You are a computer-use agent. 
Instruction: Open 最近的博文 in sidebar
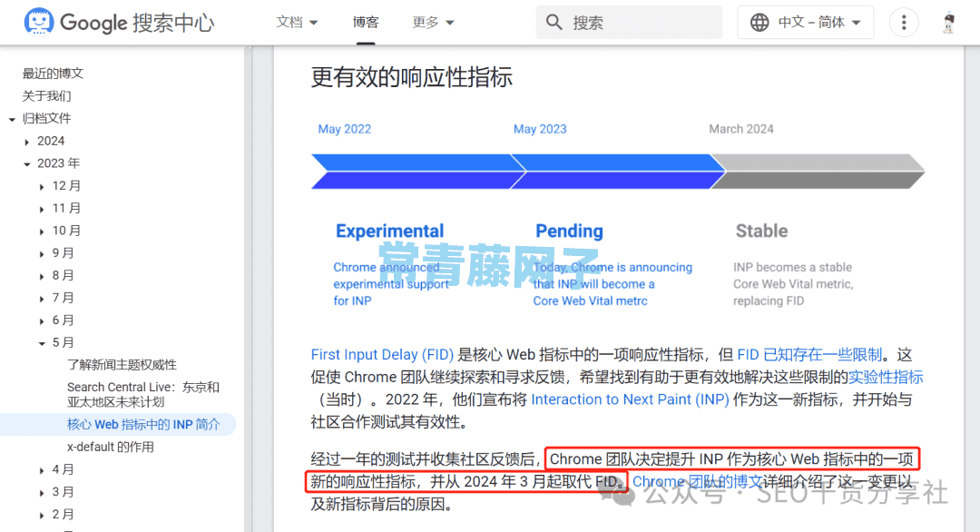point(53,74)
